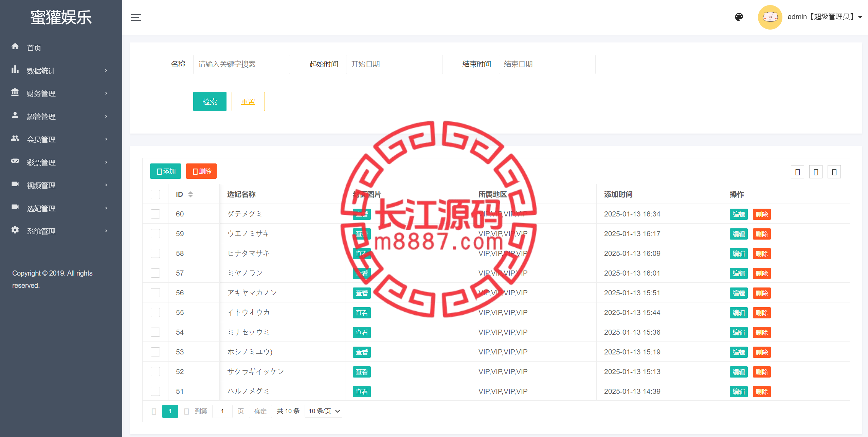Focus the jump-to-page number input

point(222,411)
